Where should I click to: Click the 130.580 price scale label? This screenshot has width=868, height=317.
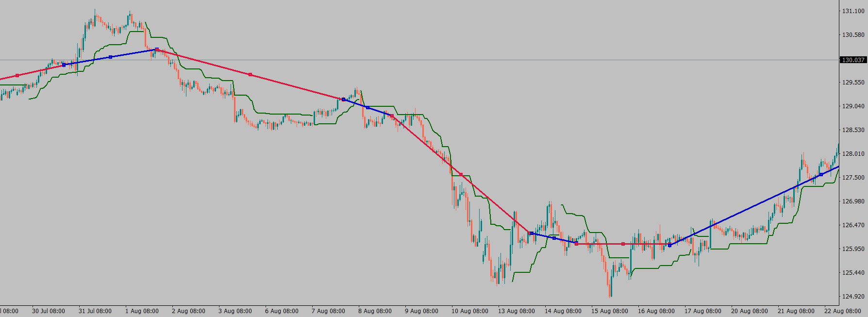tap(853, 35)
